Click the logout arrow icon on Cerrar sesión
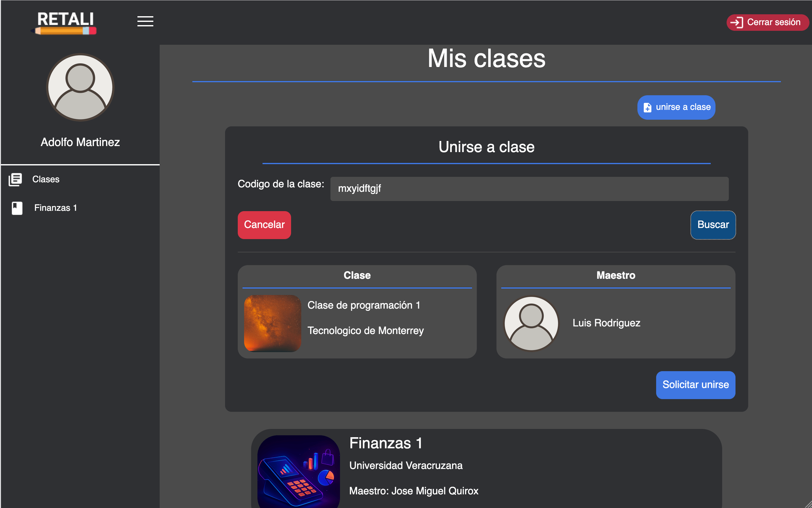The width and height of the screenshot is (812, 508). (738, 22)
